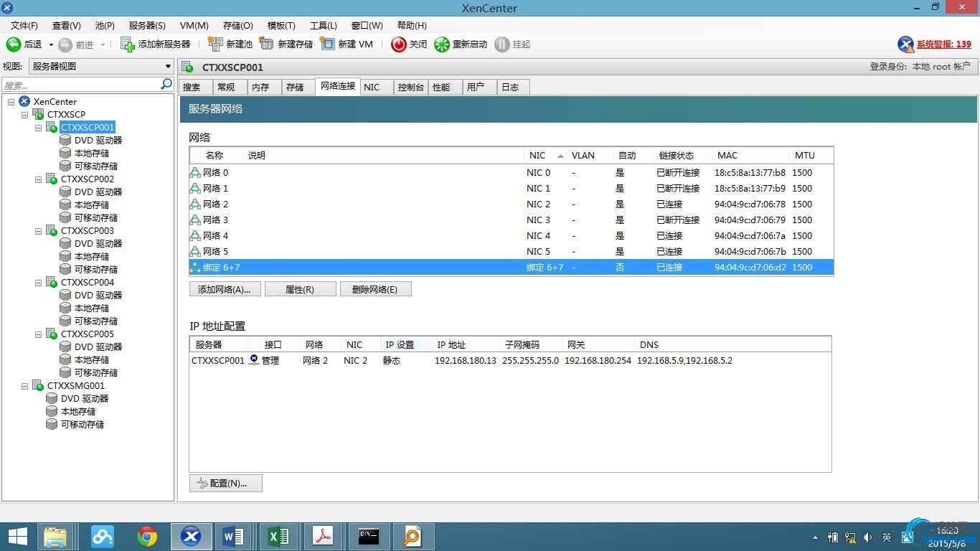Collapse the CTXXSMG001 server node
This screenshot has width=980, height=551.
pos(25,386)
